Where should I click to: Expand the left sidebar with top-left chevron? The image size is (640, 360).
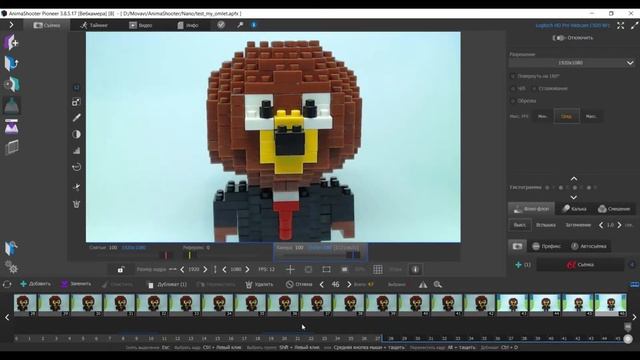(x=11, y=25)
